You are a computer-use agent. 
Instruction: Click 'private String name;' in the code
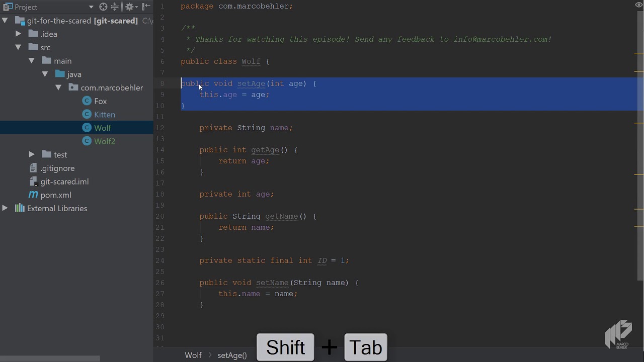click(246, 128)
